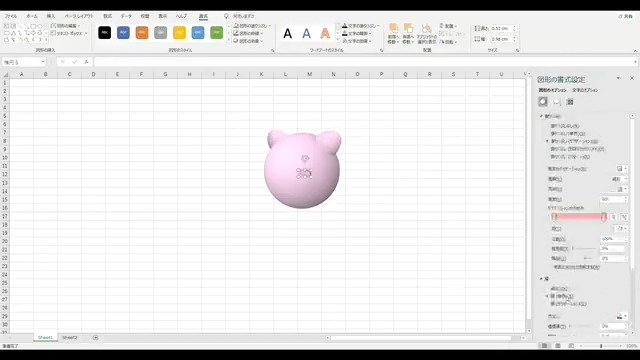This screenshot has width=640, height=360.
Task: Select Solid fill radio option
Action: (568, 133)
